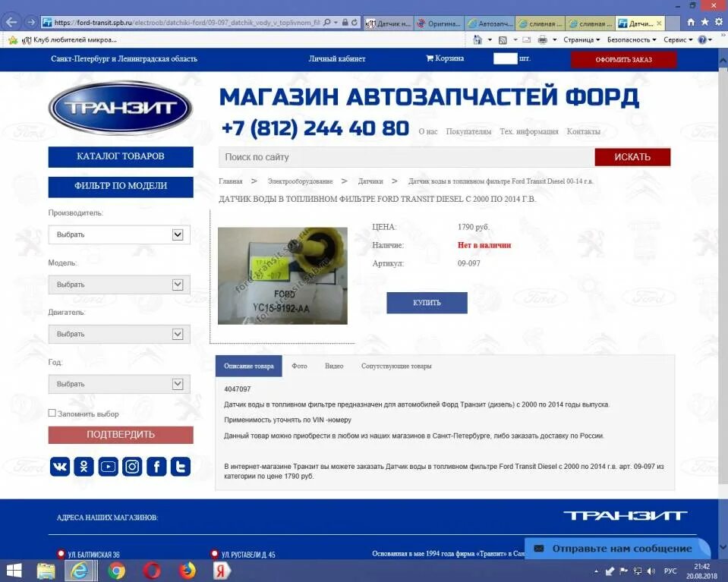This screenshot has width=728, height=582.
Task: Go back with browser back arrow
Action: 11,22
